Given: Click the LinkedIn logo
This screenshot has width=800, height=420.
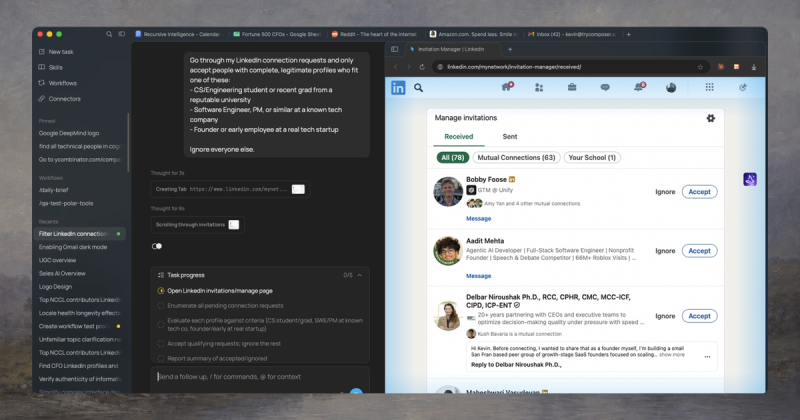Looking at the screenshot, I should tap(398, 88).
